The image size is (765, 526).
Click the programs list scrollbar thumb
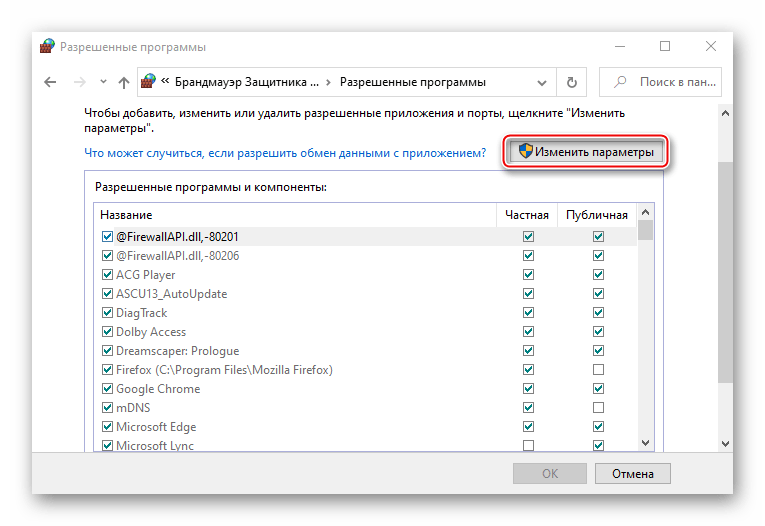pos(645,230)
